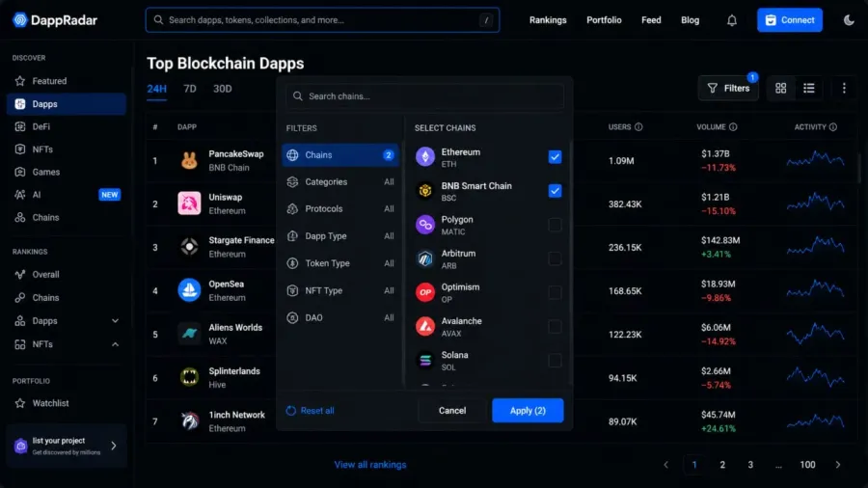This screenshot has height=488, width=868.
Task: Follow the View all rankings link
Action: point(370,465)
